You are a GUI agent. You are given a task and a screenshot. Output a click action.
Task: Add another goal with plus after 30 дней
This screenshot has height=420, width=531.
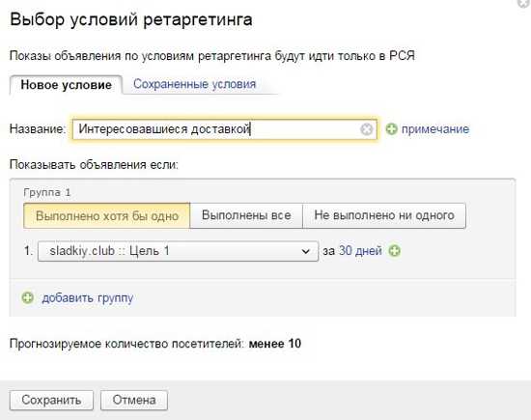(395, 251)
